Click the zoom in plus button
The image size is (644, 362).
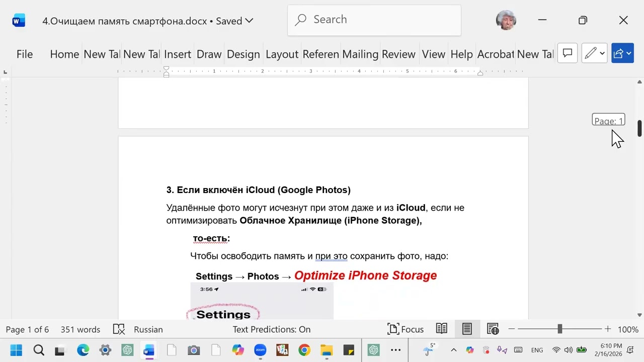[608, 329]
